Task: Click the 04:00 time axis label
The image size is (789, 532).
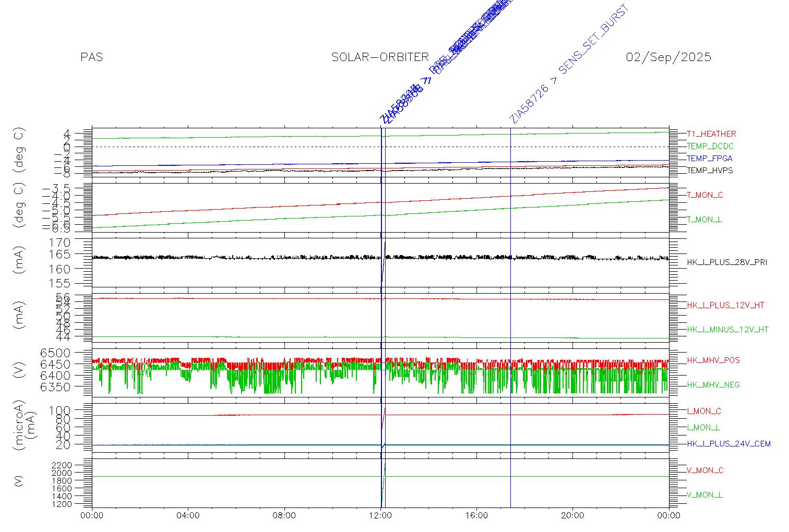Action: pos(188,516)
